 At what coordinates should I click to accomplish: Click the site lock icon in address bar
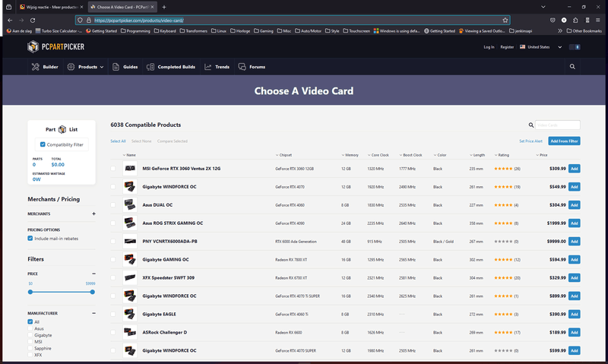[x=89, y=21]
